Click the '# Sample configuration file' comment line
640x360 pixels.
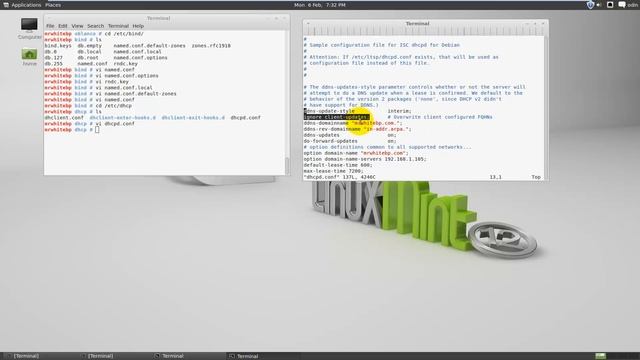tap(382, 45)
